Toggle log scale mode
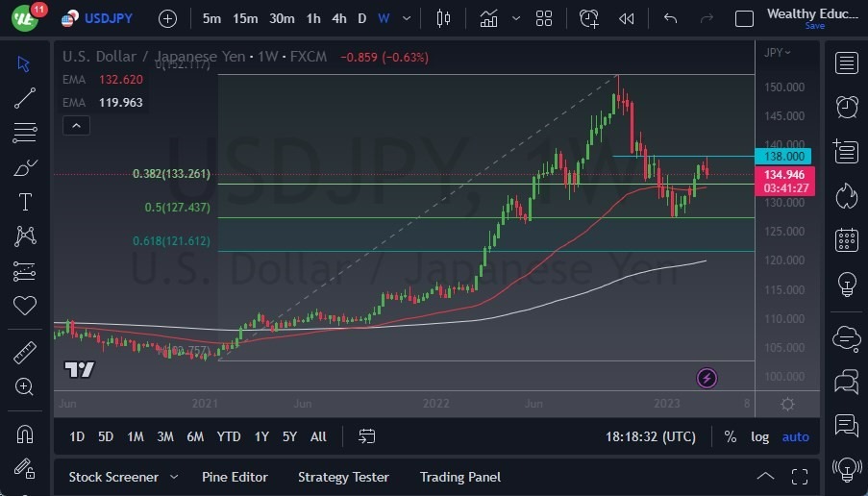The width and height of the screenshot is (868, 496). (x=759, y=436)
